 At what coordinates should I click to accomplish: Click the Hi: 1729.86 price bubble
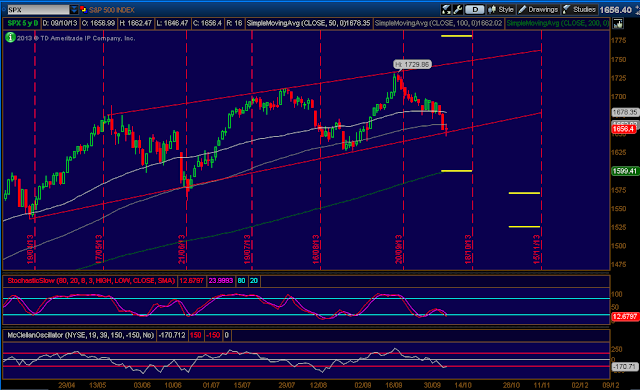click(x=412, y=64)
